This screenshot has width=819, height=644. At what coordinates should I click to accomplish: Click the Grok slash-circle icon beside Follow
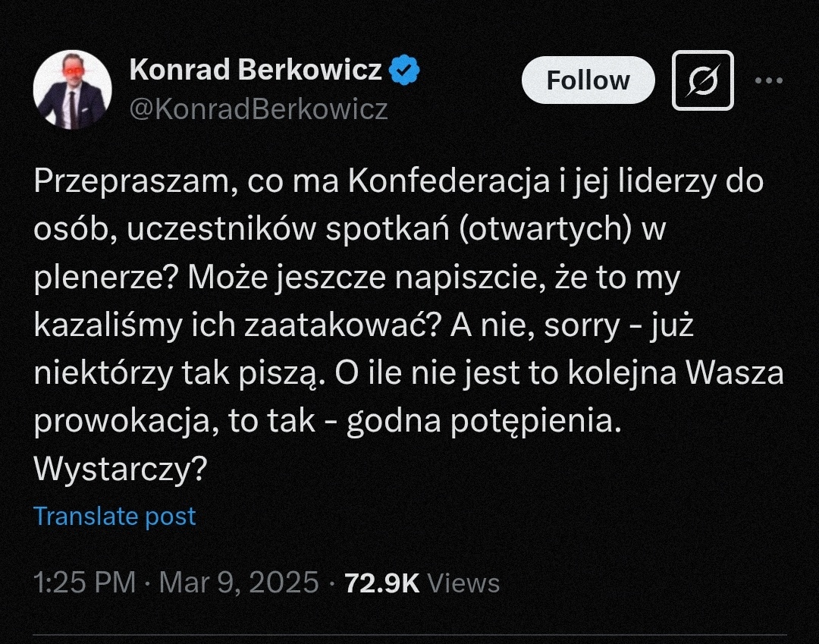coord(701,80)
